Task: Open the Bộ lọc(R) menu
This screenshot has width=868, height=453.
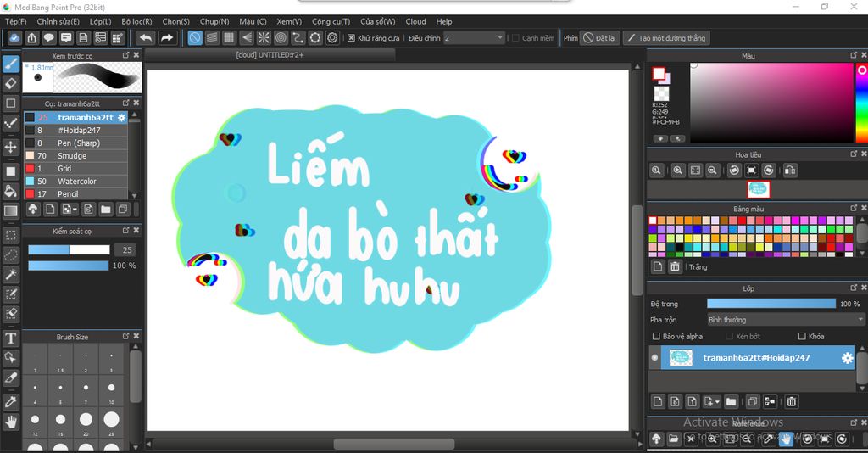Action: point(136,21)
